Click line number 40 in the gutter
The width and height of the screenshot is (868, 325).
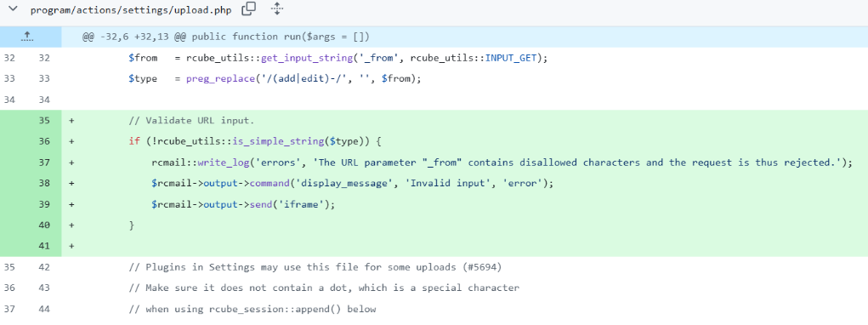[x=44, y=225]
